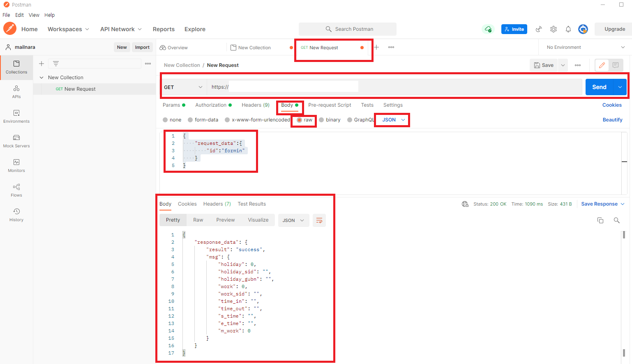This screenshot has height=364, width=632.
Task: Click the Beautify link
Action: 612,120
